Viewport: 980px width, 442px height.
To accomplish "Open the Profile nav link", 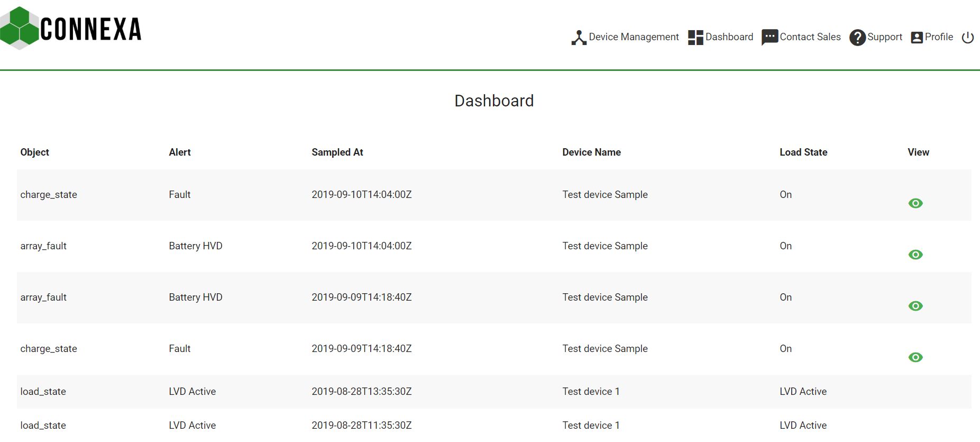I will click(939, 37).
